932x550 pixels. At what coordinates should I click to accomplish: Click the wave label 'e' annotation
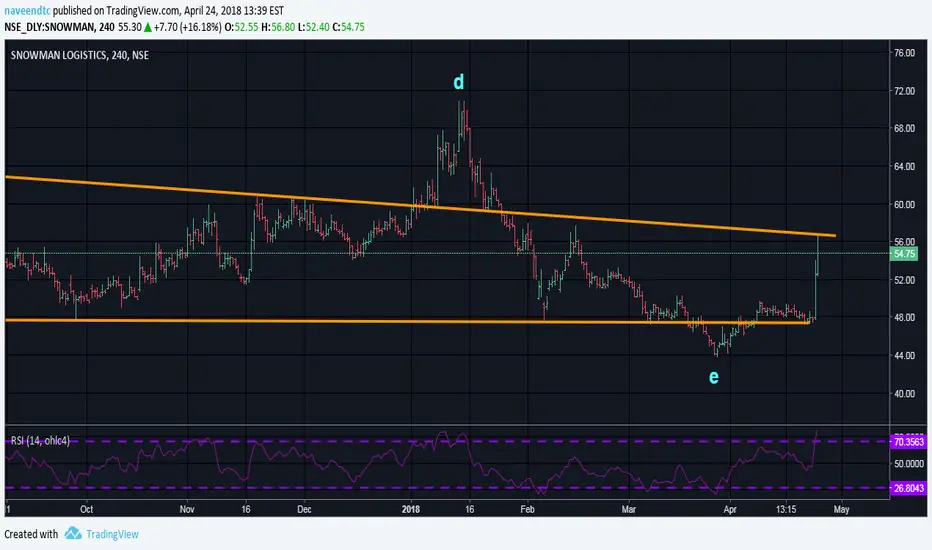point(713,376)
